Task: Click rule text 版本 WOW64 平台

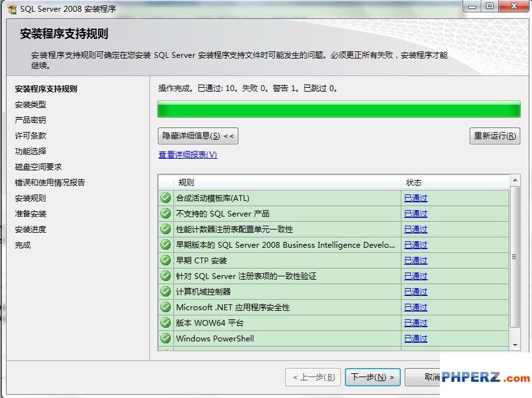Action: click(x=210, y=323)
